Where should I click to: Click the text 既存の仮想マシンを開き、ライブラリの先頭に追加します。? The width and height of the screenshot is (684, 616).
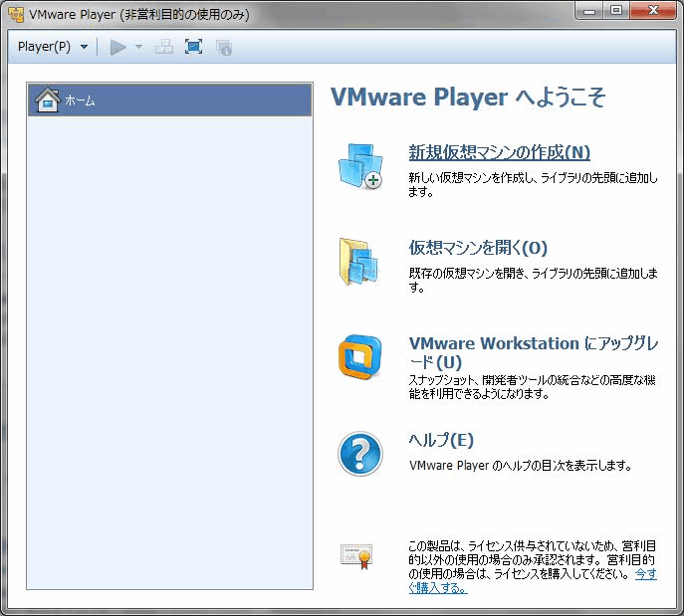(533, 280)
